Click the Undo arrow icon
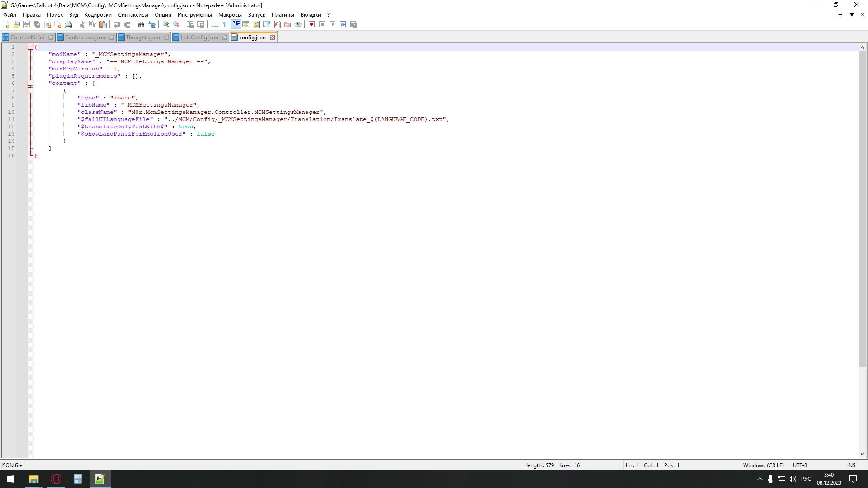 pyautogui.click(x=117, y=24)
